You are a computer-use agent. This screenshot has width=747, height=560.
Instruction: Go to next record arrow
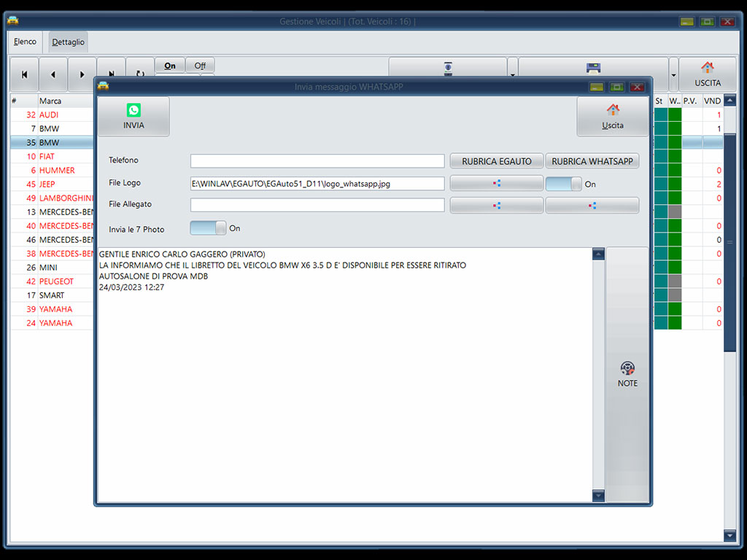pyautogui.click(x=82, y=74)
